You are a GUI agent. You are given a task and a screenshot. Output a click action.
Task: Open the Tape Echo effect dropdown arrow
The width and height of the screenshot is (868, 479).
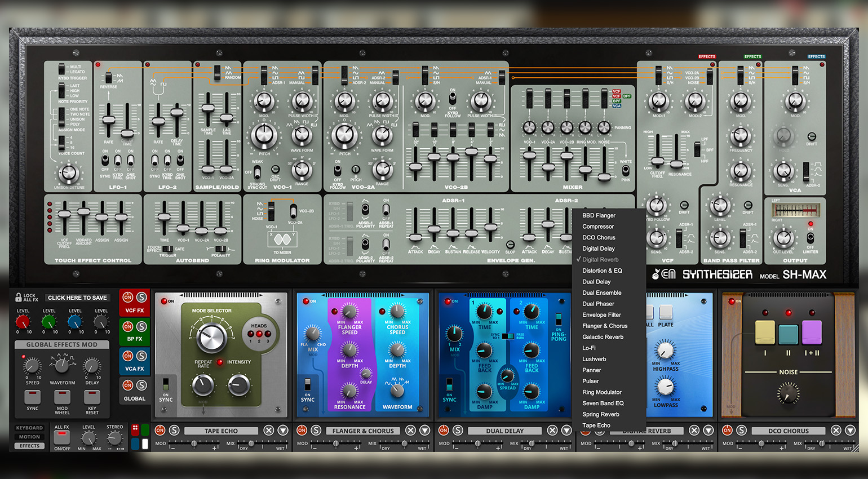283,431
